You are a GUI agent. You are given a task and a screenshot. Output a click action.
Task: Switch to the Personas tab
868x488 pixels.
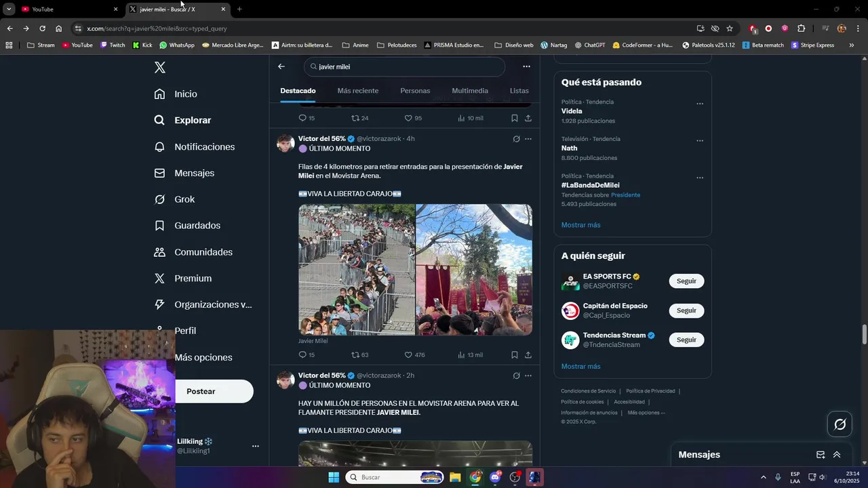click(x=415, y=91)
